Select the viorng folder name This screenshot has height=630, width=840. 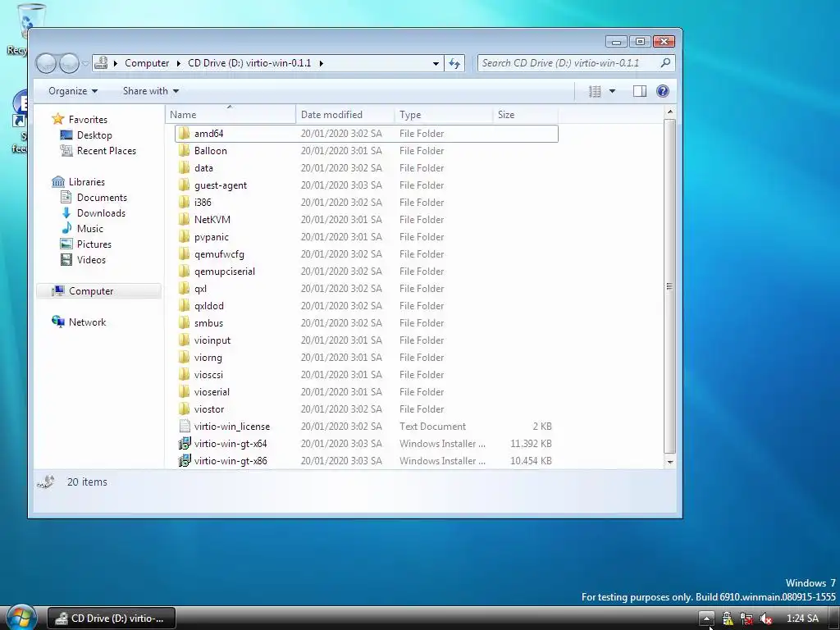click(208, 358)
